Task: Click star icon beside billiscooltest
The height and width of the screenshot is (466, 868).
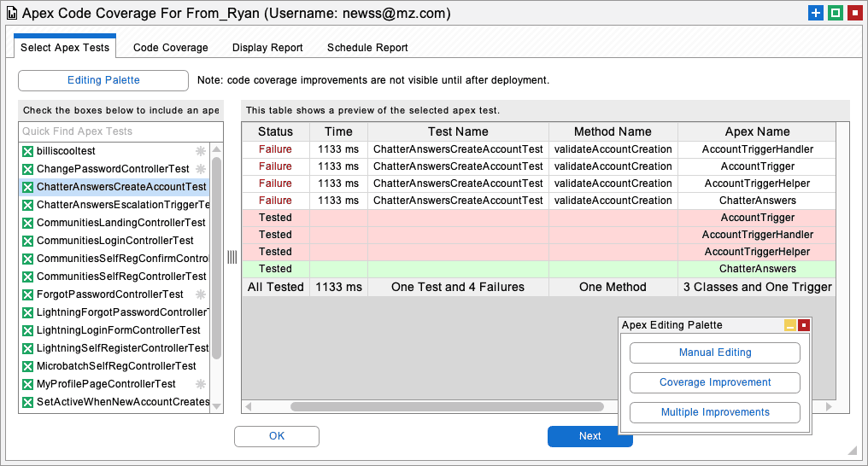Action: (201, 151)
